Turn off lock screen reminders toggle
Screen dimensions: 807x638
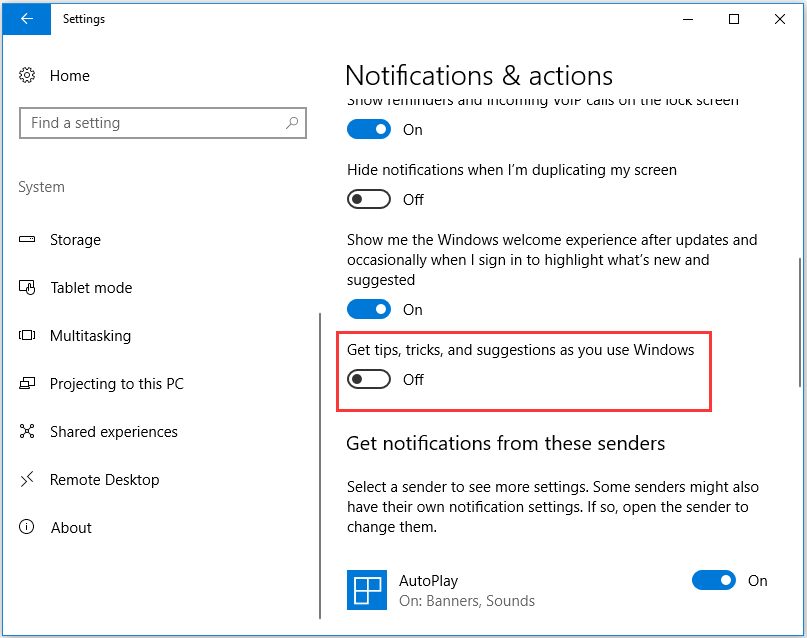tap(368, 130)
